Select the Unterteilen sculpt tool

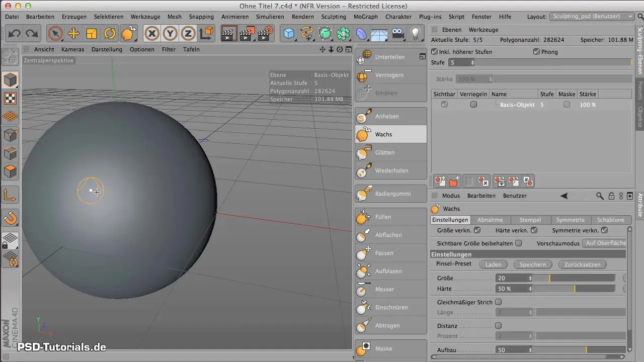[390, 57]
